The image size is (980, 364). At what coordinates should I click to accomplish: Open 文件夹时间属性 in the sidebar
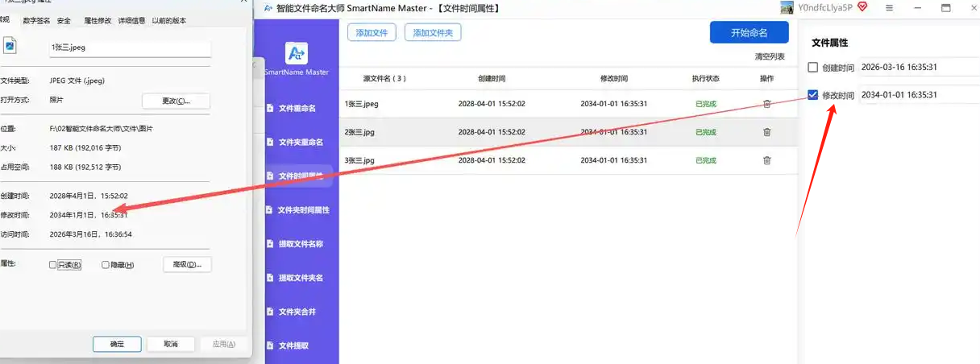pos(297,209)
